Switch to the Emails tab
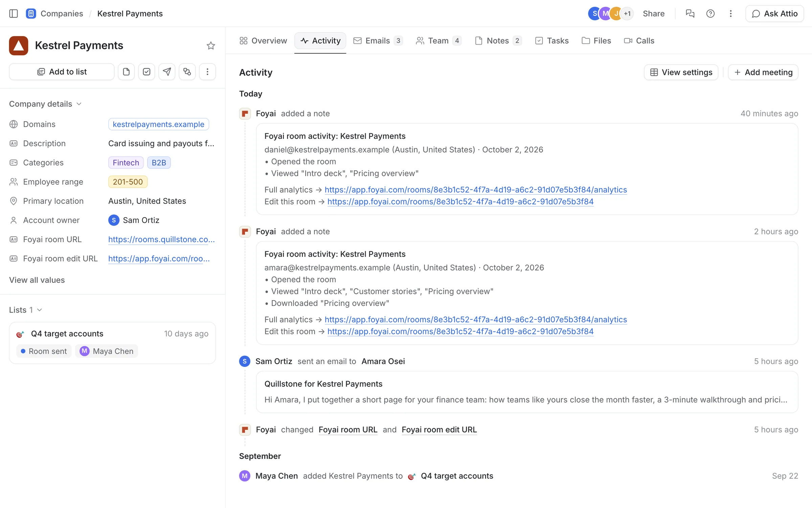This screenshot has width=812, height=508. 378,41
